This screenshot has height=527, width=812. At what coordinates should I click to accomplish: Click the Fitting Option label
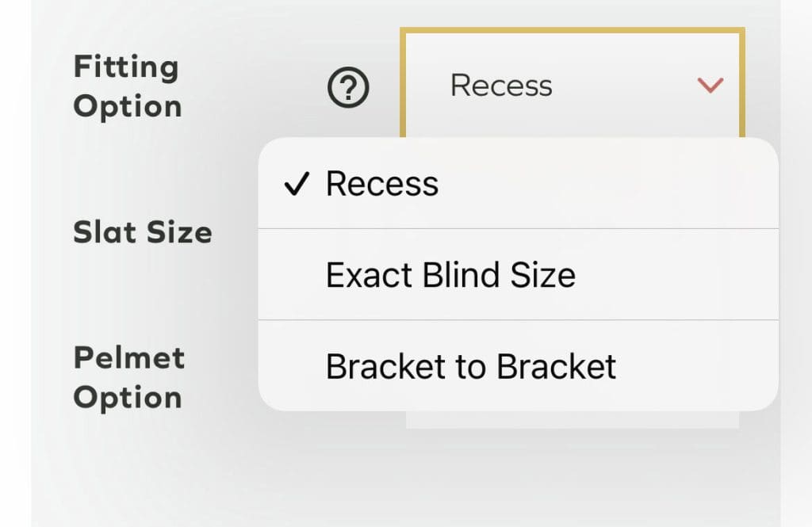[x=128, y=86]
